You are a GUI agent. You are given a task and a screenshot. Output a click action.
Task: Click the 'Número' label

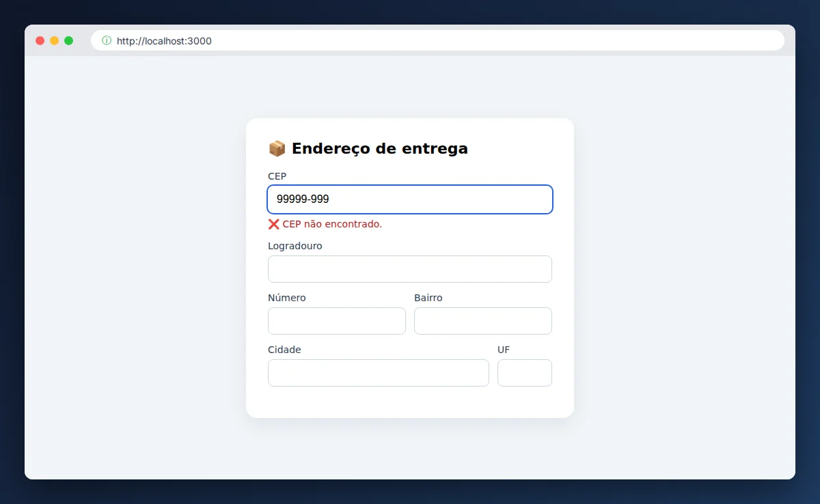(x=287, y=298)
